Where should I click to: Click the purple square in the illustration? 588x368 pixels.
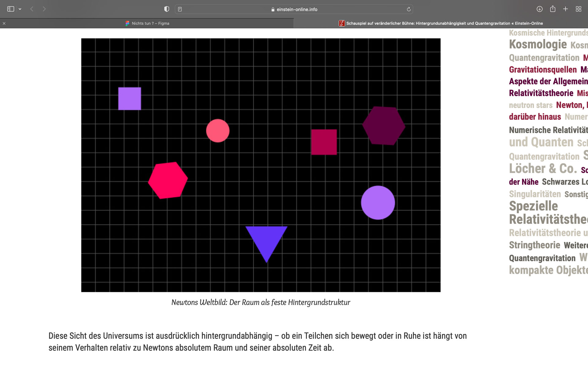coord(130,99)
